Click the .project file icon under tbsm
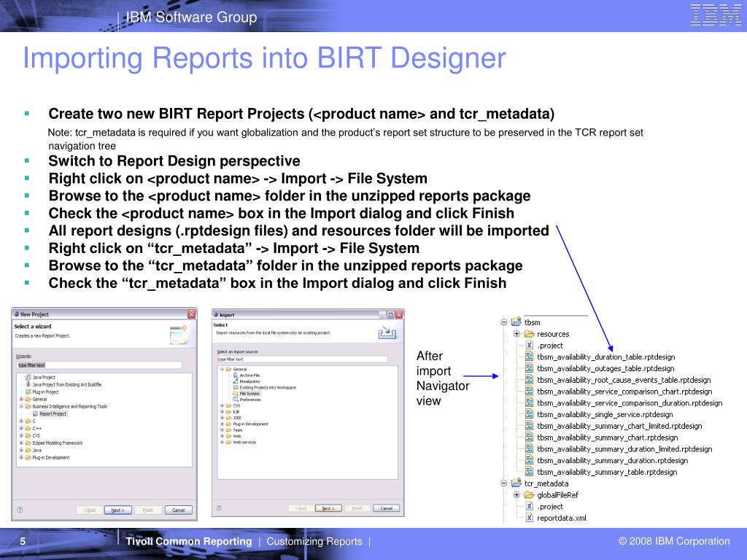Screen dimensions: 747x560 click(x=529, y=346)
